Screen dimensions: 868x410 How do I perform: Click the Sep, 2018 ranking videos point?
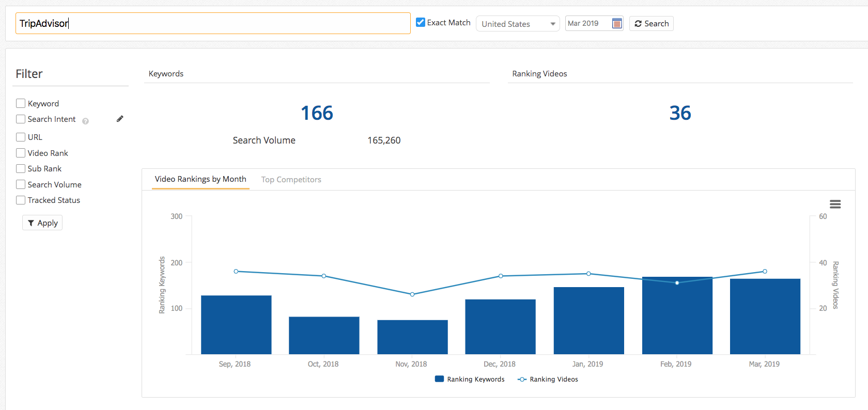click(x=236, y=271)
